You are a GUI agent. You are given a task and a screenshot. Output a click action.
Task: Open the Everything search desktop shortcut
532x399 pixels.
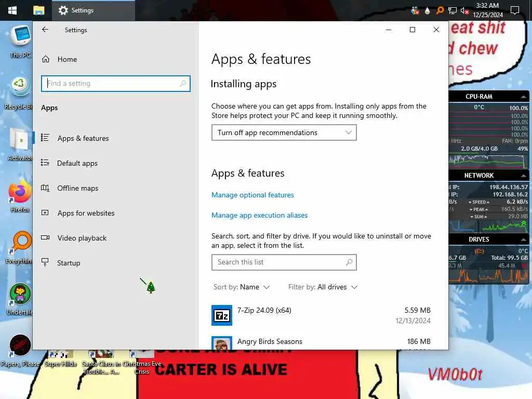coord(20,248)
